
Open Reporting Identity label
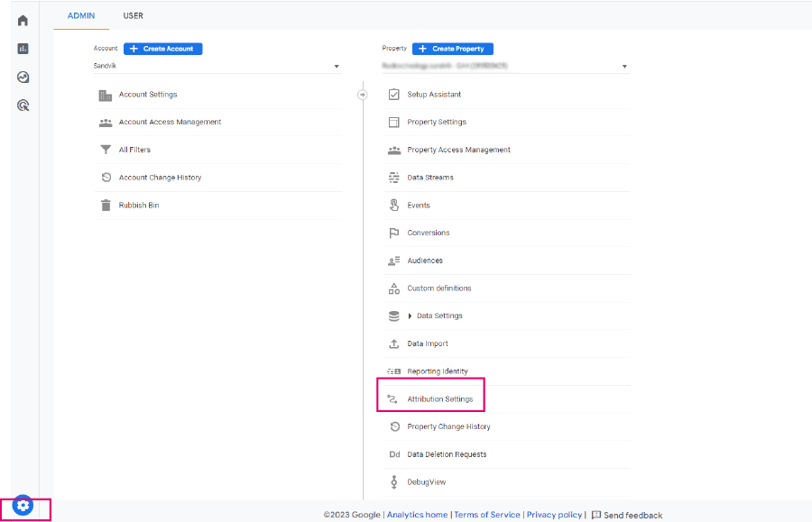tap(438, 371)
